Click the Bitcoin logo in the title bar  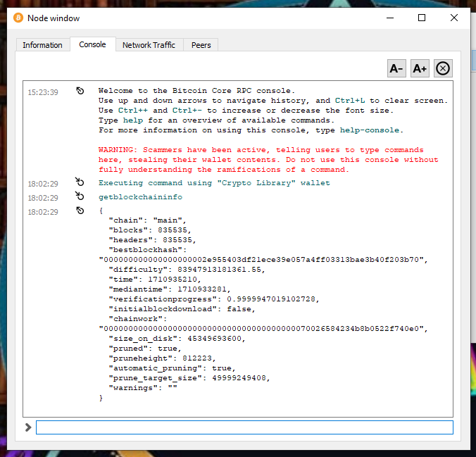pyautogui.click(x=18, y=18)
